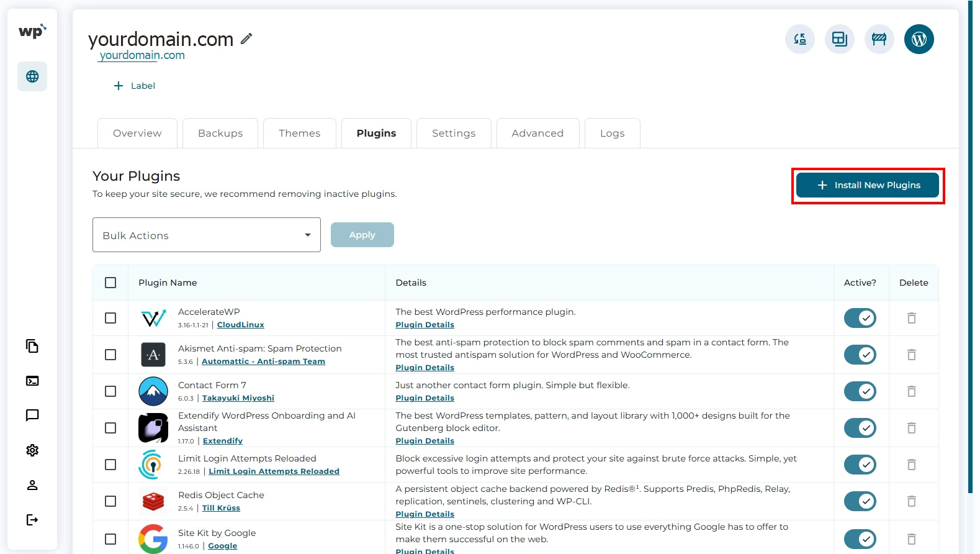Switch to the Overview tab
Image resolution: width=980 pixels, height=554 pixels.
coord(137,133)
